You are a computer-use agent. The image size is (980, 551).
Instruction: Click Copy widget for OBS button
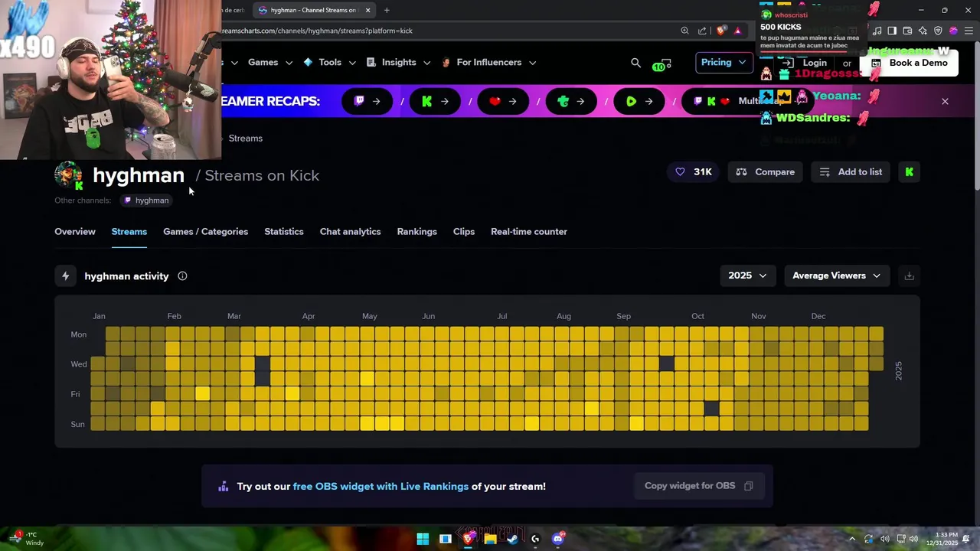click(x=698, y=486)
